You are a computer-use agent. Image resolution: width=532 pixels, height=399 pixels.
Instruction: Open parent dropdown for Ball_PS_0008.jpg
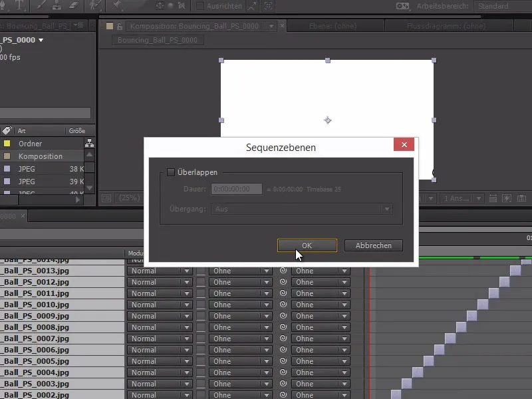(321, 327)
